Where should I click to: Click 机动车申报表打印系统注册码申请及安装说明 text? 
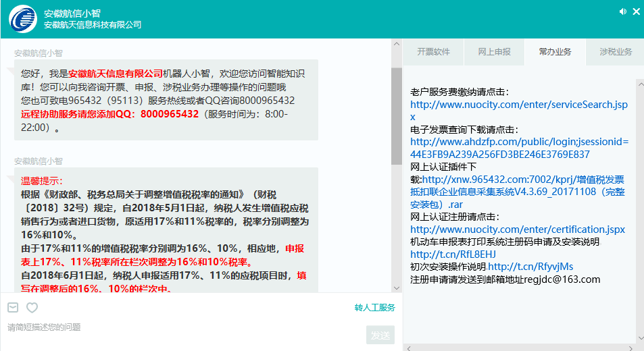point(505,242)
